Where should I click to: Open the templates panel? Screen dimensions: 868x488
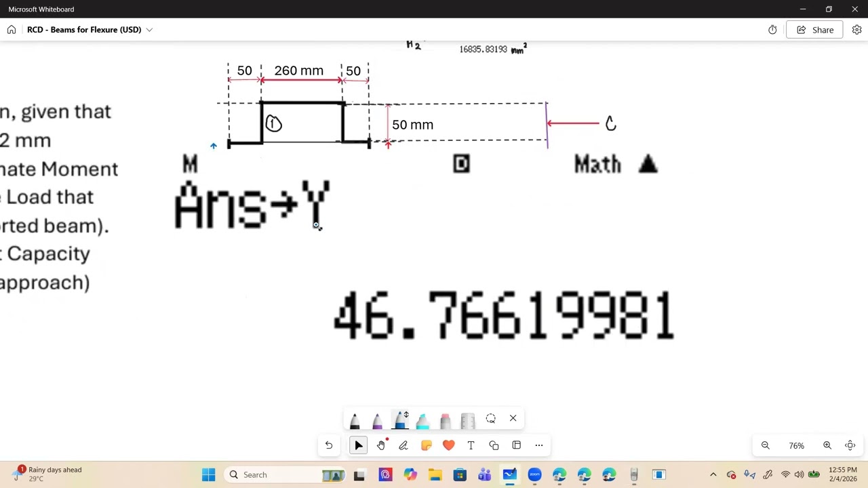click(x=516, y=445)
